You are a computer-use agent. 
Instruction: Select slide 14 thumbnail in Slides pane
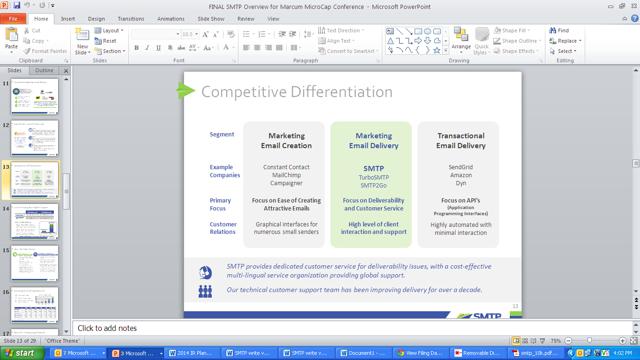35,222
